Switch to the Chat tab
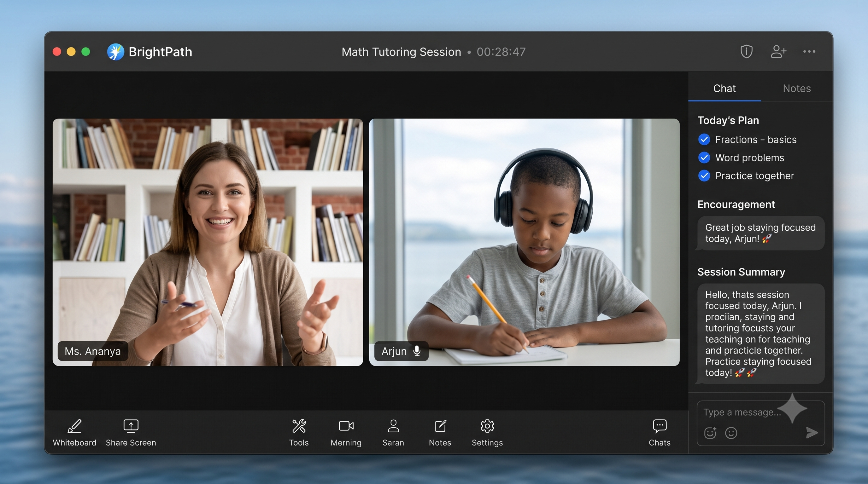 coord(724,88)
